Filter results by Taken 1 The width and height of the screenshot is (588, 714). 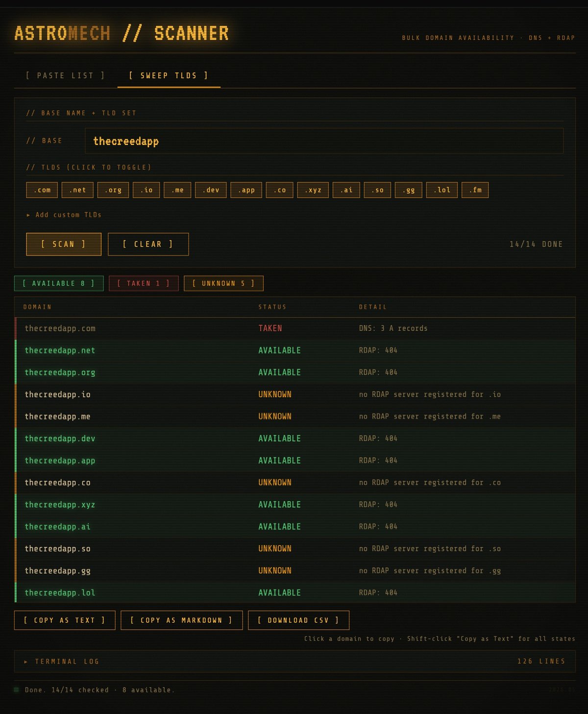(144, 283)
